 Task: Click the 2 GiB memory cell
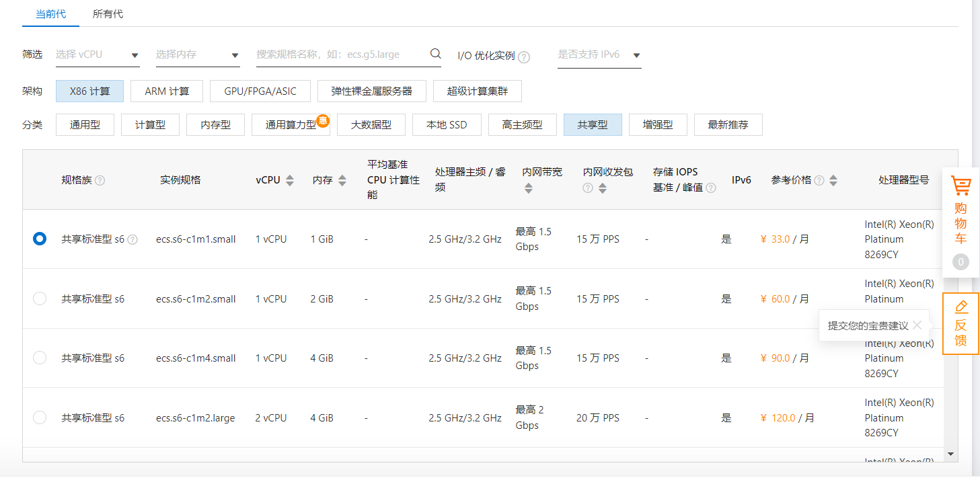(322, 298)
